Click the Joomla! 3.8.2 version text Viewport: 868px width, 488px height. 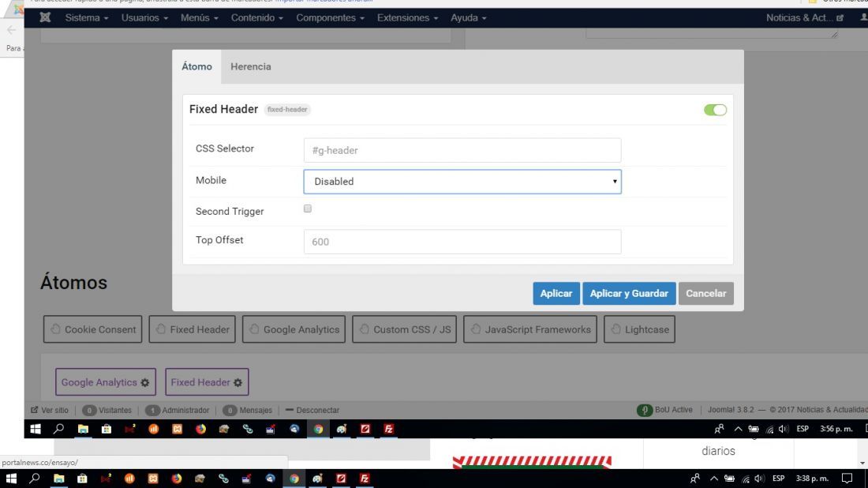pos(731,410)
